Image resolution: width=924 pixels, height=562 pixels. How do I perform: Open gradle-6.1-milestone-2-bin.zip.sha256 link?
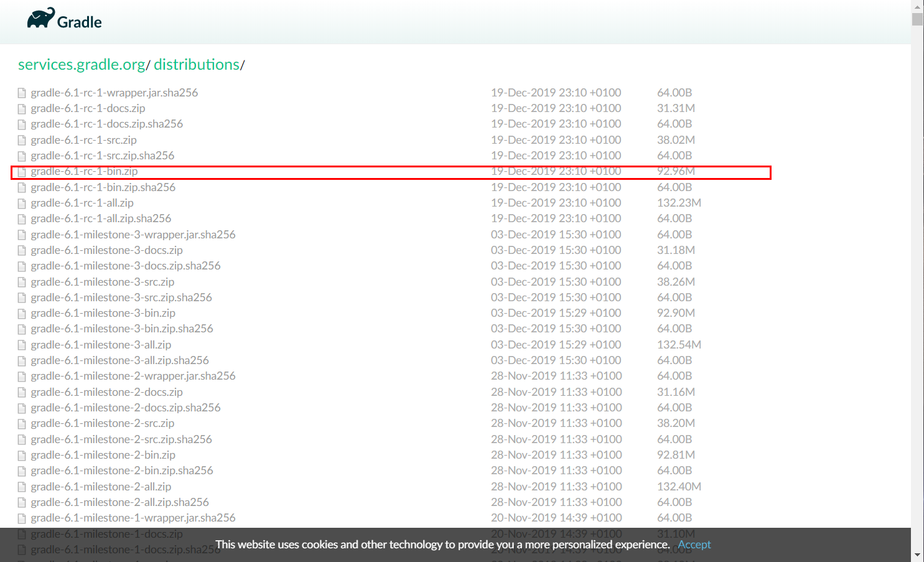(122, 471)
